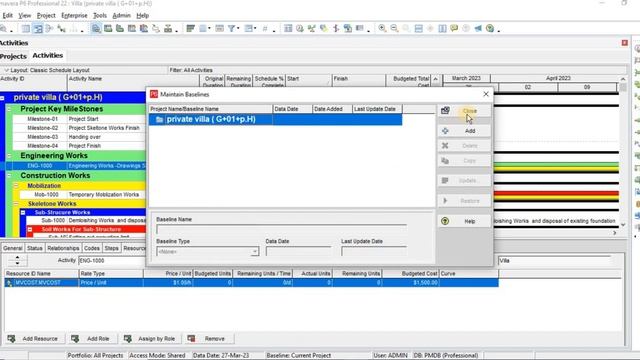Select the Milestone-02 Project Skeltone Works Finish row

click(79, 128)
